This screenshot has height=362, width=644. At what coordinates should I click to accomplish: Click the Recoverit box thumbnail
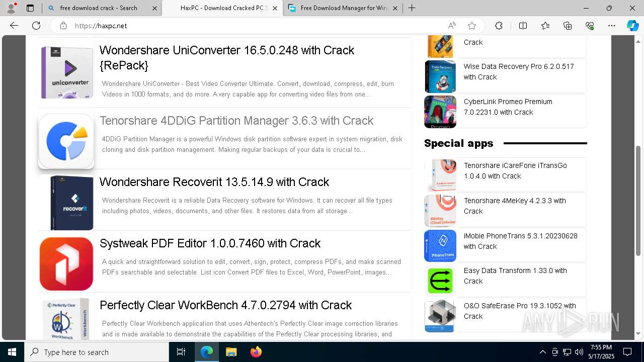pos(71,203)
